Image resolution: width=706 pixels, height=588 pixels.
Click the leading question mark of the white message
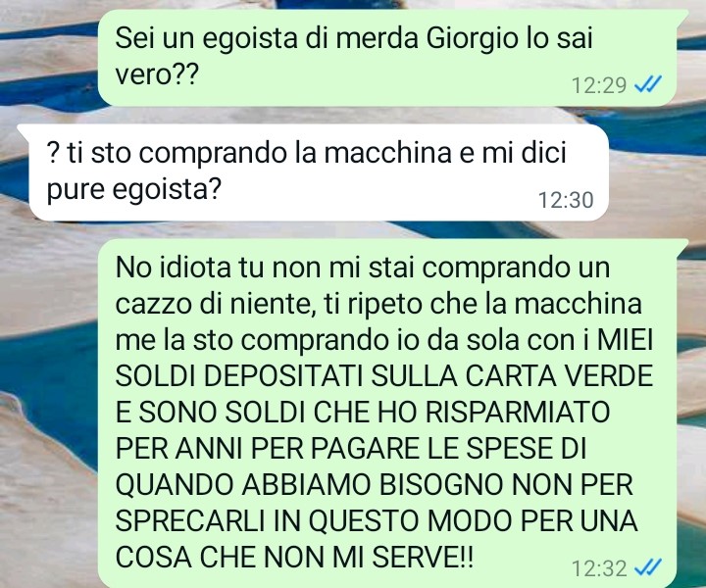pyautogui.click(x=54, y=154)
